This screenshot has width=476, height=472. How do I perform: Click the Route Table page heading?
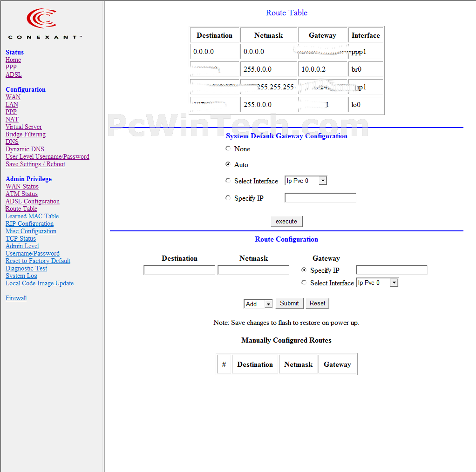[x=286, y=13]
